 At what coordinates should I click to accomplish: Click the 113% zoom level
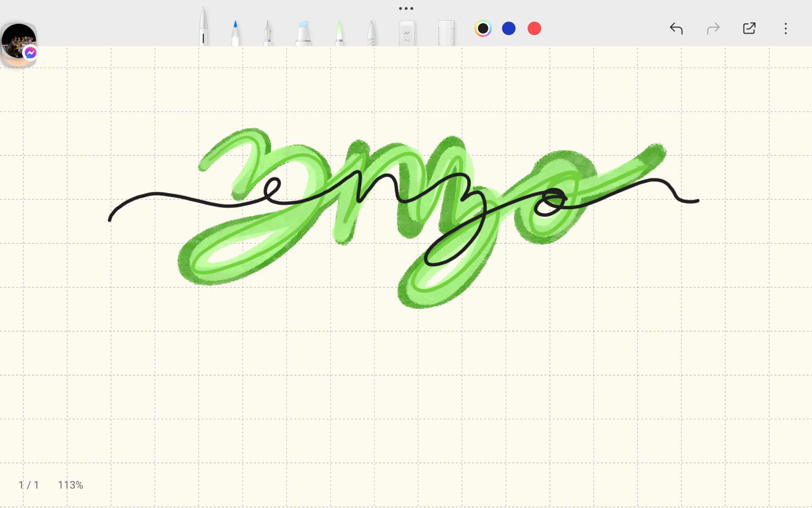[71, 485]
